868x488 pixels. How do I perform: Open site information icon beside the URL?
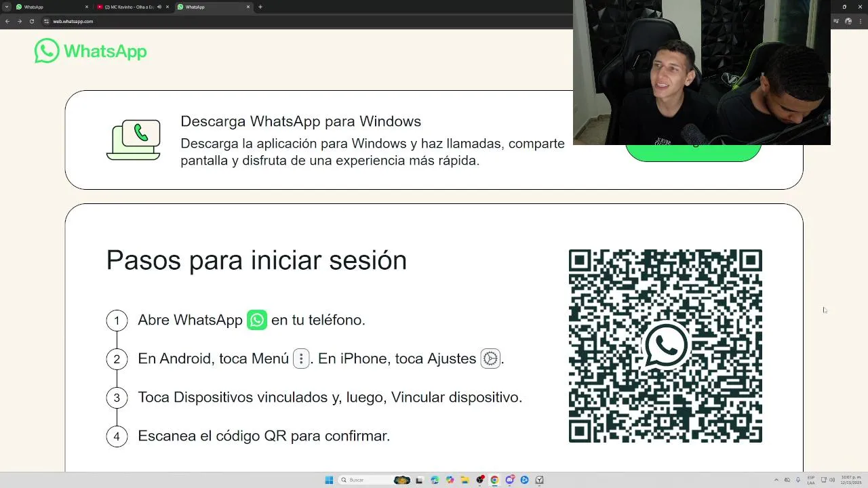pos(46,21)
